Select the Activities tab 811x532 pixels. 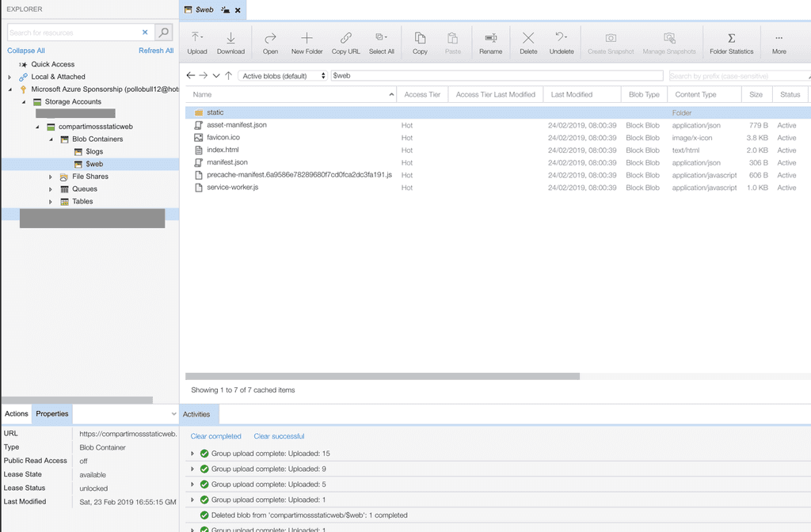(196, 414)
